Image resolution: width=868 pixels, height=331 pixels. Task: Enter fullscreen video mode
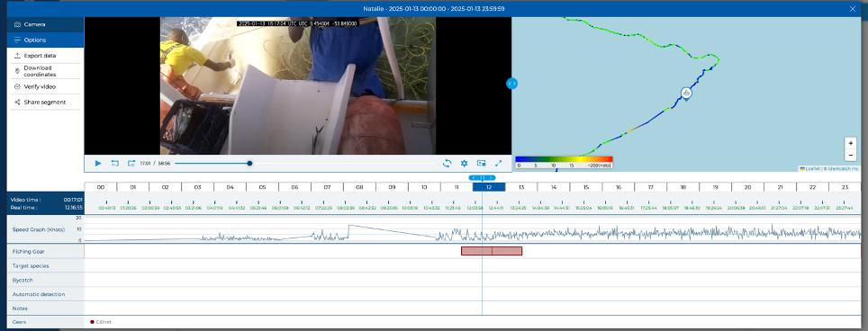coord(498,163)
